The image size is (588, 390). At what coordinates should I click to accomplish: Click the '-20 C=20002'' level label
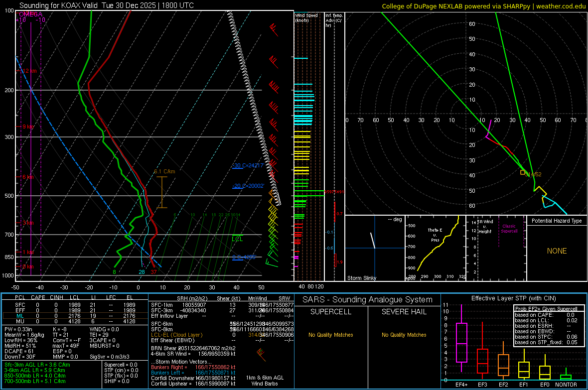coord(248,186)
